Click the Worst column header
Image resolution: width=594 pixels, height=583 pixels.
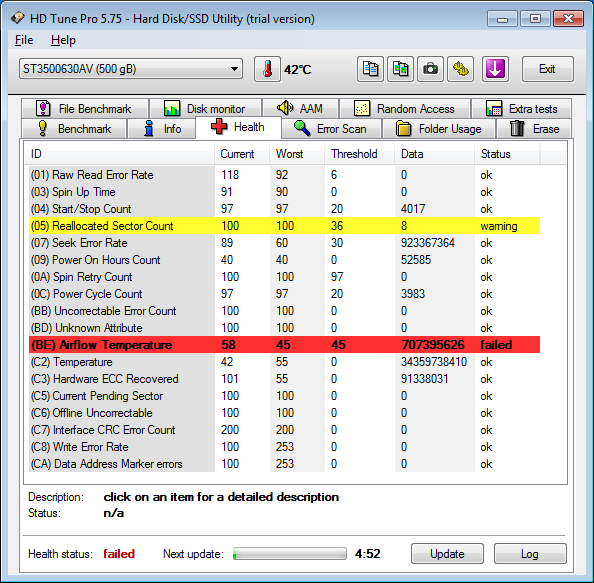[297, 154]
